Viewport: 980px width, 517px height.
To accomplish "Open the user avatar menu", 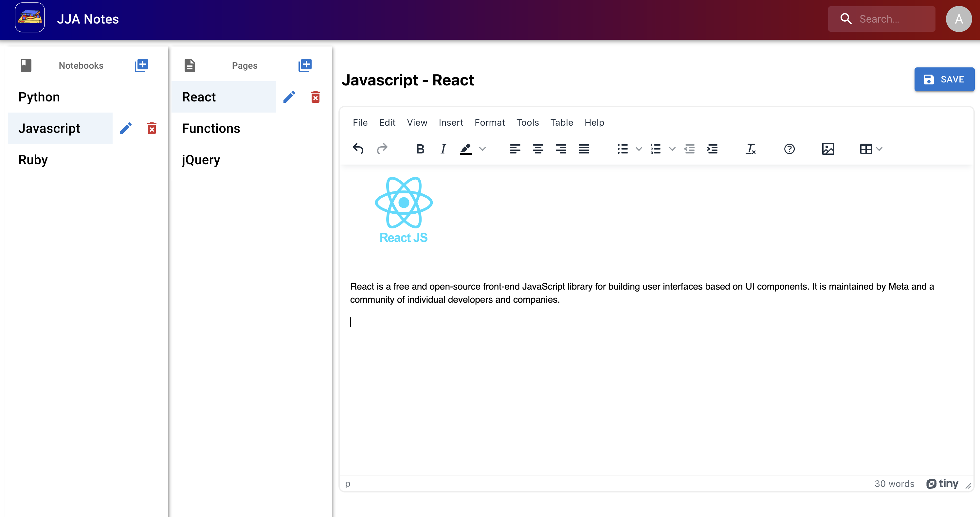I will tap(959, 19).
